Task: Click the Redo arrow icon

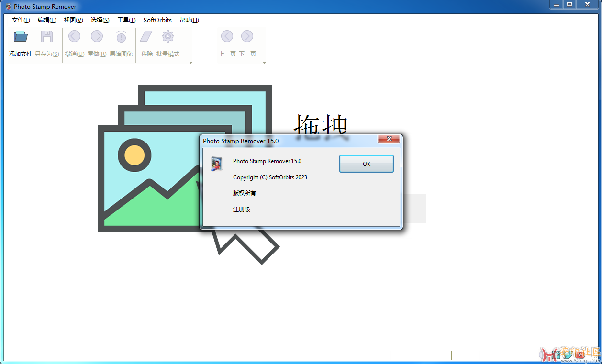Action: point(97,36)
